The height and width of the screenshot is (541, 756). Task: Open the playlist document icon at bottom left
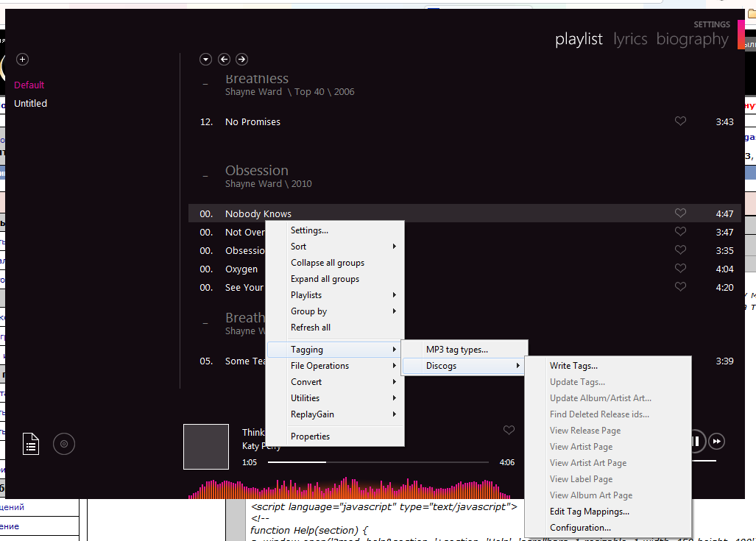[x=31, y=443]
